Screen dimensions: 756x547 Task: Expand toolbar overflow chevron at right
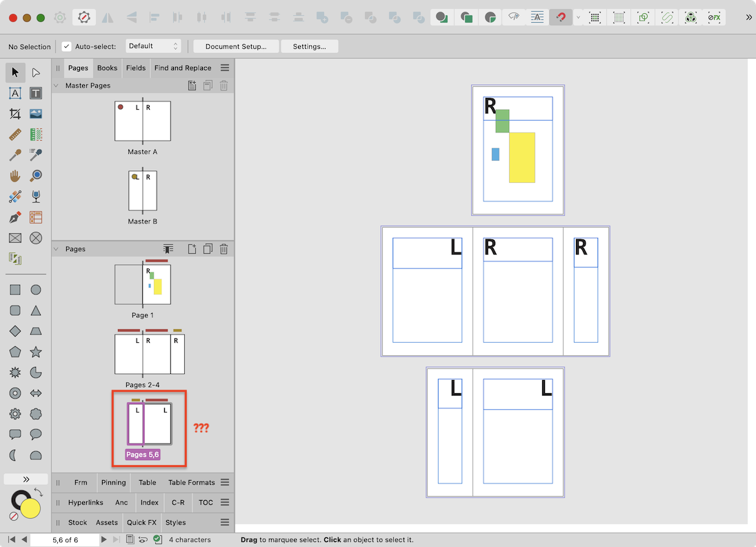pyautogui.click(x=748, y=17)
